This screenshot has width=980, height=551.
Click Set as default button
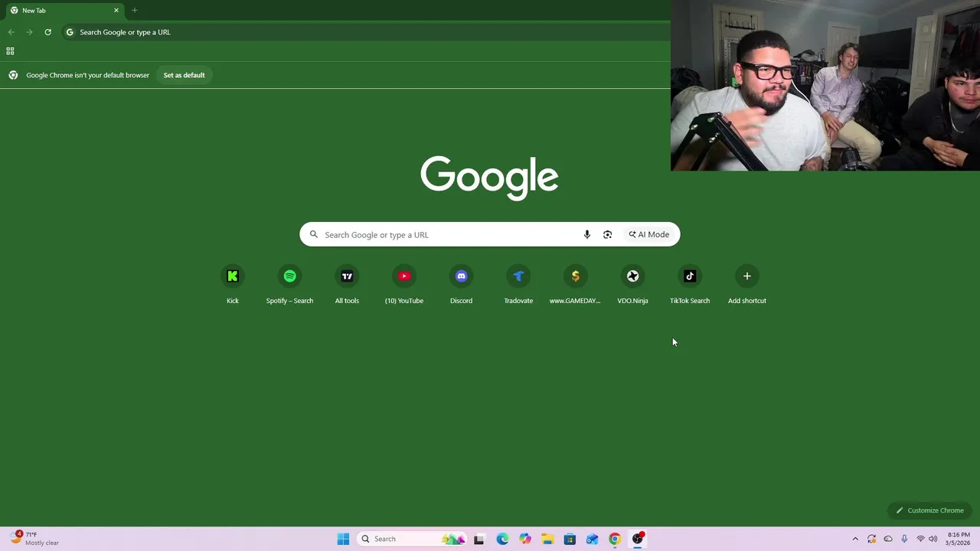tap(184, 75)
